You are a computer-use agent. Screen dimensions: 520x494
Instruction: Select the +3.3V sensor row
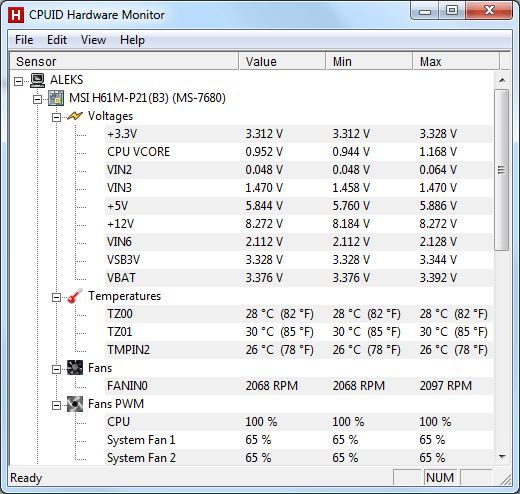click(x=299, y=134)
